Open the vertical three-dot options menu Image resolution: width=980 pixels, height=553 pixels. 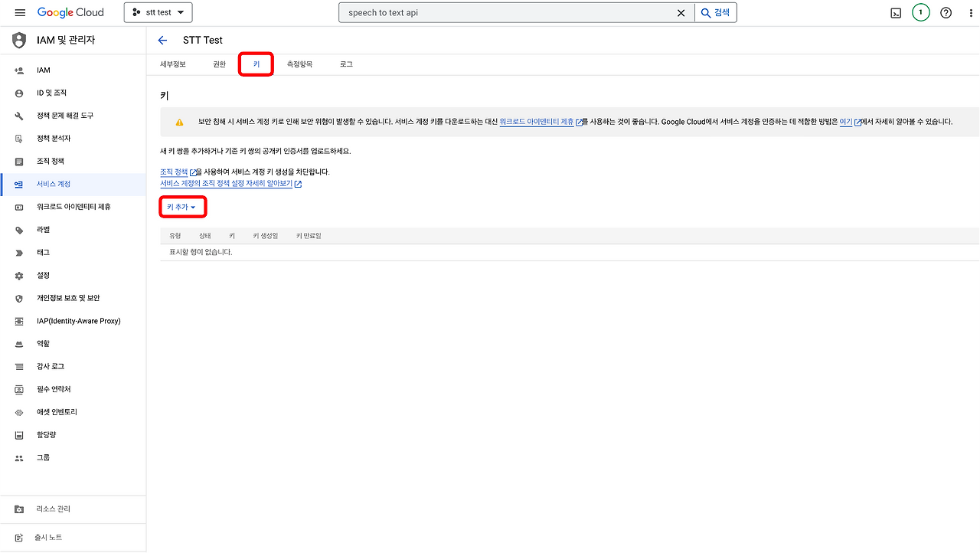(x=970, y=12)
